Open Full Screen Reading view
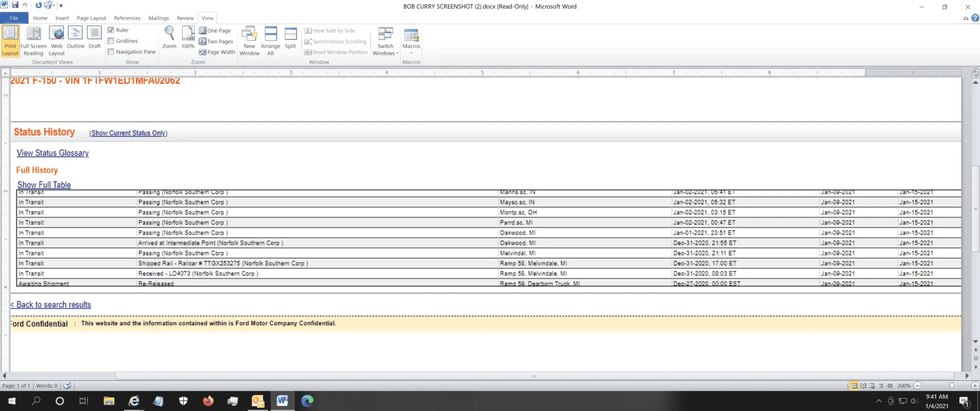 point(34,41)
